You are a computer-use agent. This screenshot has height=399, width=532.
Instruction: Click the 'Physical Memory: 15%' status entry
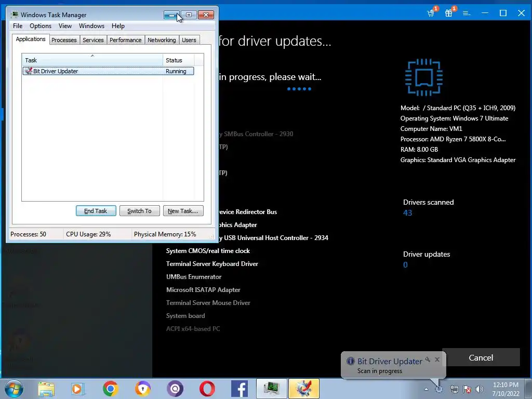pos(165,234)
